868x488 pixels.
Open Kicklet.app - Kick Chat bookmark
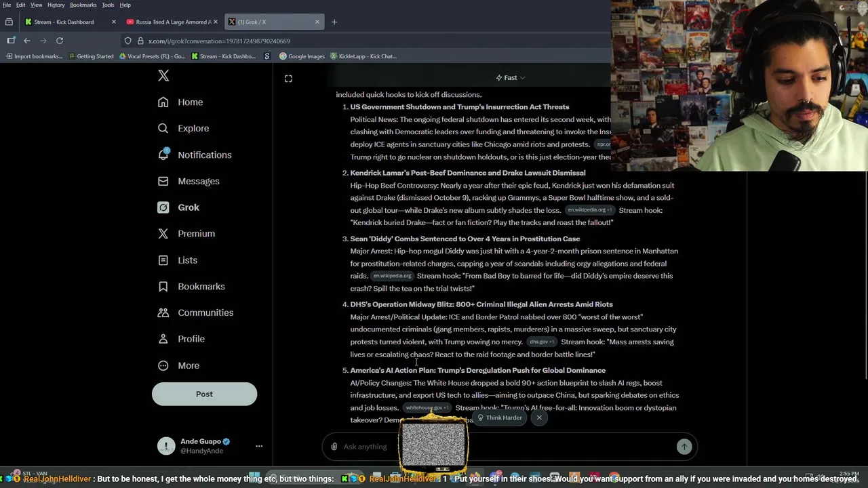pyautogui.click(x=363, y=56)
